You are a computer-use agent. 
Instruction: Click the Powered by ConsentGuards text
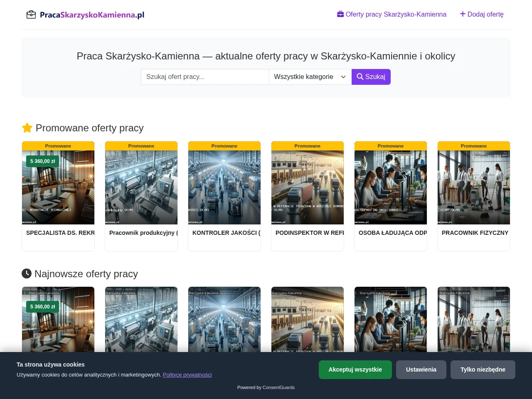pyautogui.click(x=266, y=387)
